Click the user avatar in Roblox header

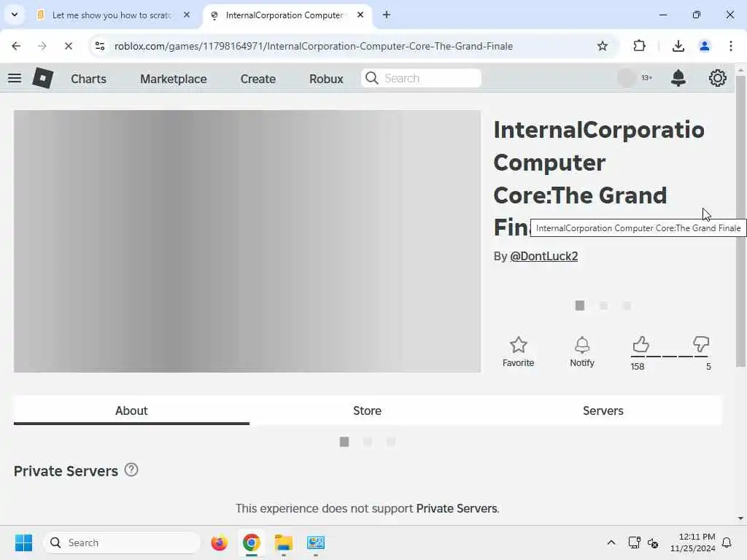[x=627, y=78]
